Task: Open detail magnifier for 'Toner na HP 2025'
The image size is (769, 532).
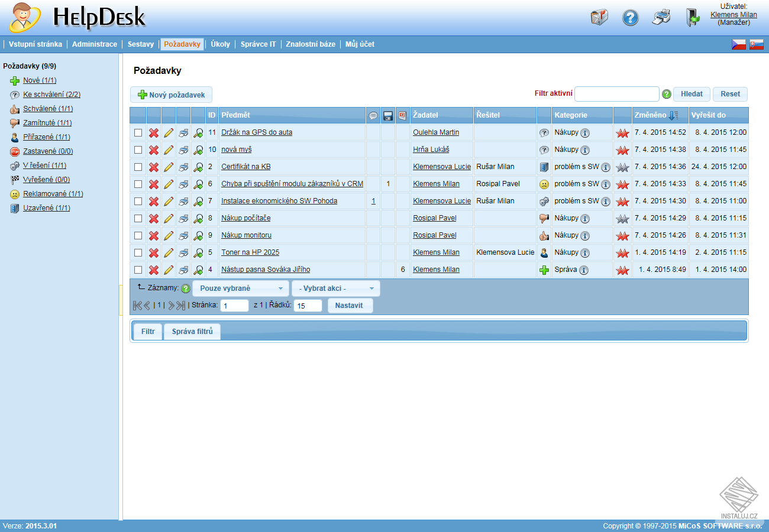Action: tap(198, 253)
